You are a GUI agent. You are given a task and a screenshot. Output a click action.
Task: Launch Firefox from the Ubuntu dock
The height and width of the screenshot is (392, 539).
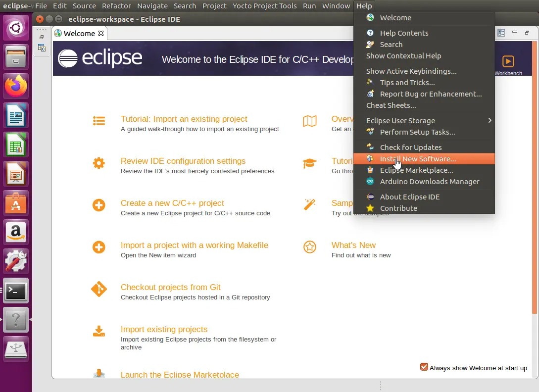tap(16, 86)
